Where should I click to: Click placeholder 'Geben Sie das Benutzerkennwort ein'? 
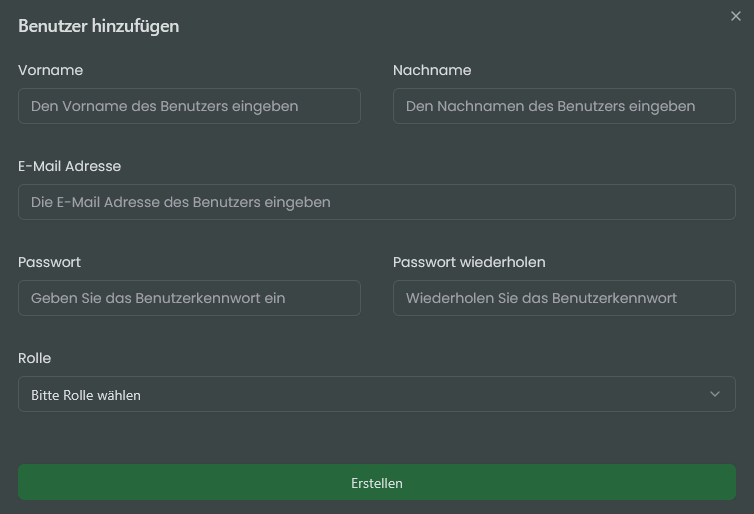click(x=158, y=298)
